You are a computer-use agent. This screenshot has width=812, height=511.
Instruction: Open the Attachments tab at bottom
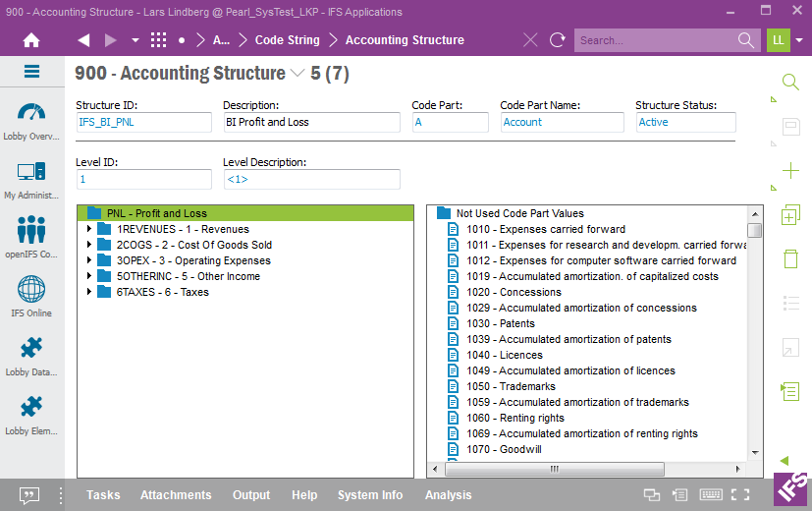[176, 495]
